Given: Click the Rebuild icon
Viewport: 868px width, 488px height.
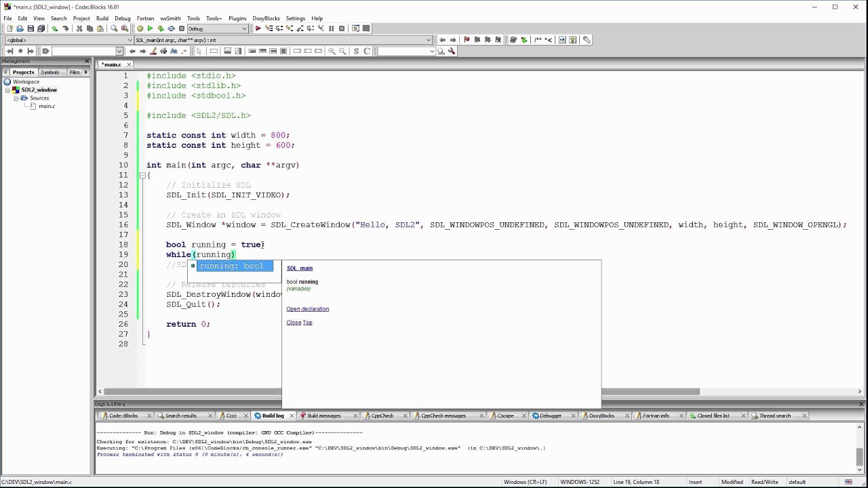Looking at the screenshot, I should tap(171, 28).
